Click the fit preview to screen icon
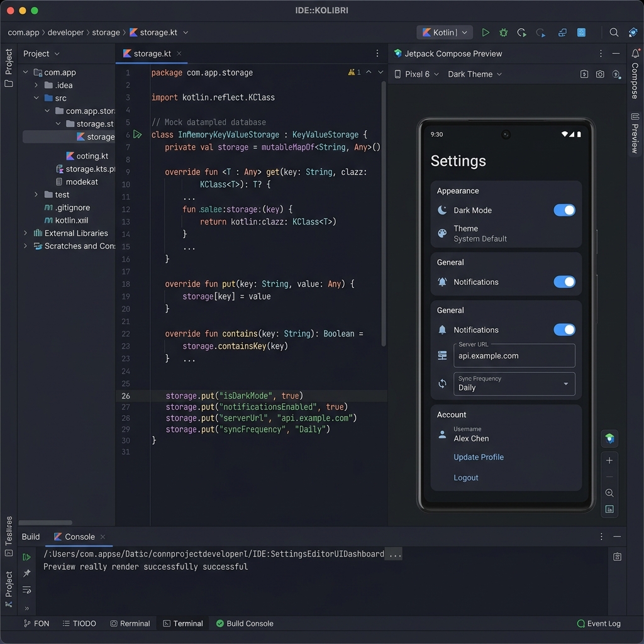644x644 pixels. pos(609,509)
